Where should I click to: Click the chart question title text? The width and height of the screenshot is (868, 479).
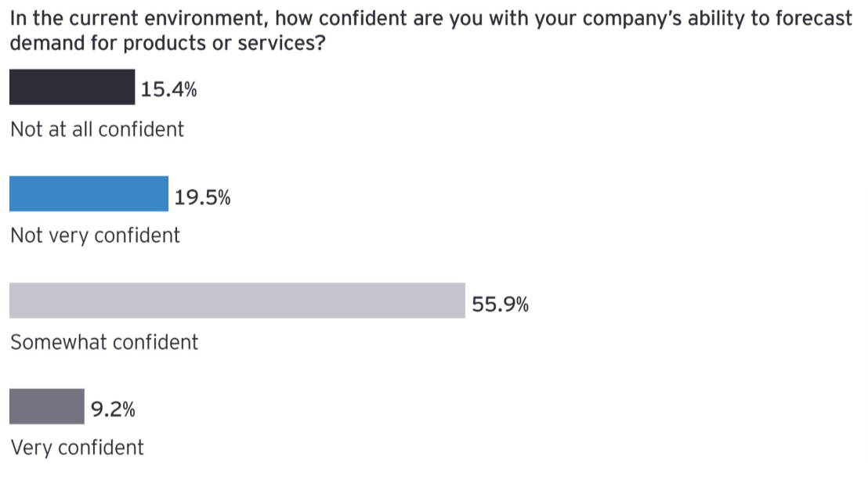coord(431,31)
